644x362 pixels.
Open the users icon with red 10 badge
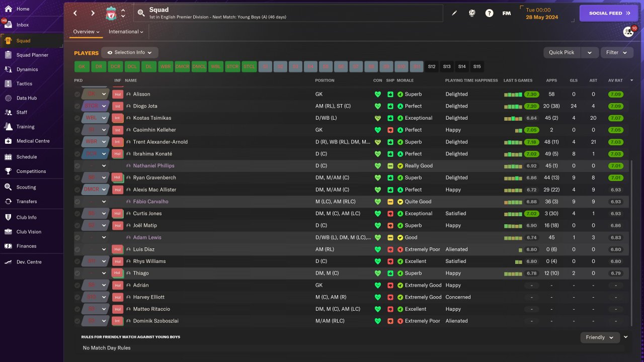(628, 31)
